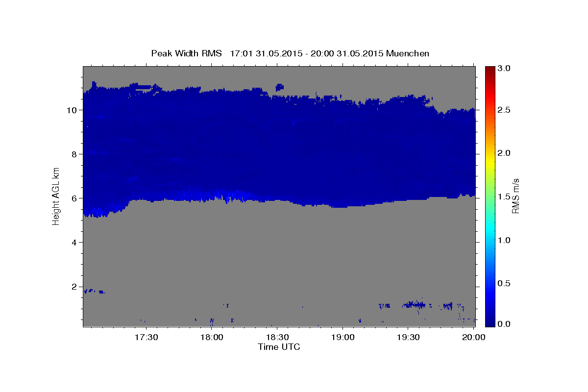Click the 18:00 time tick label
588x392 pixels.
coord(212,338)
